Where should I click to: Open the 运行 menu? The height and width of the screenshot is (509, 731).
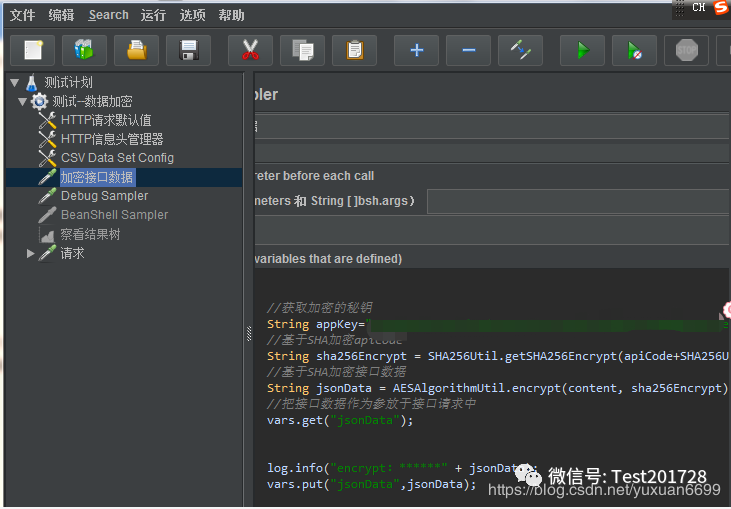(x=153, y=15)
